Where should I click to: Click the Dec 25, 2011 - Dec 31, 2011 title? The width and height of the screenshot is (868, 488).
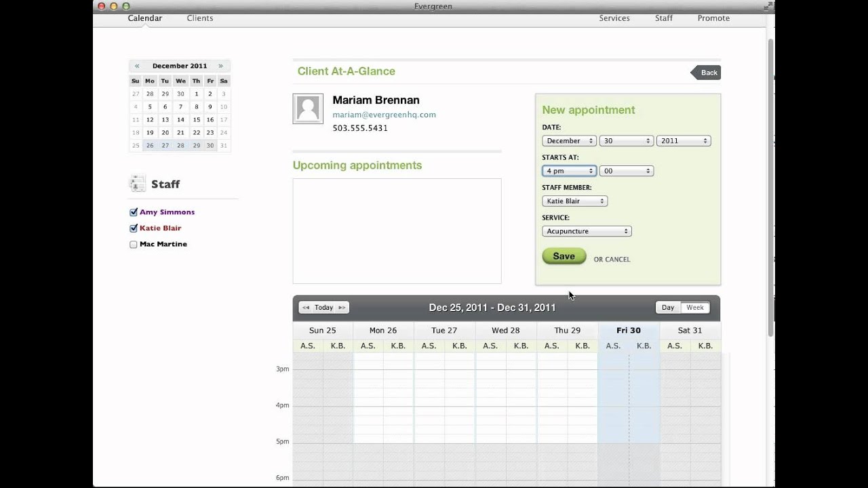point(492,308)
